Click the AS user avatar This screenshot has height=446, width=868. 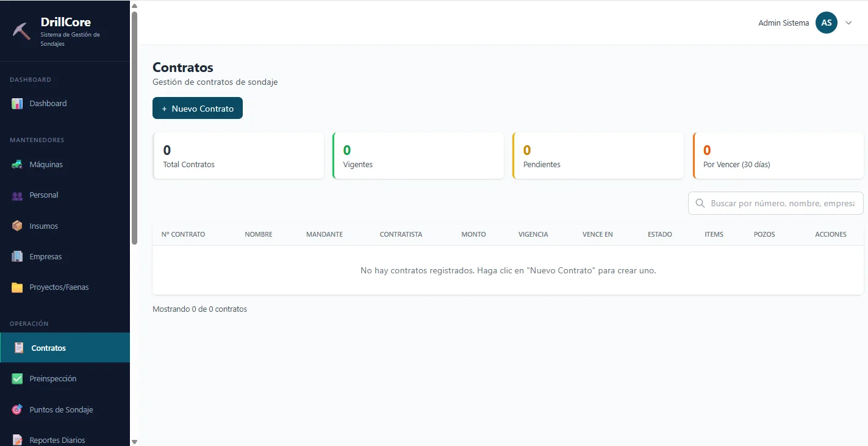pyautogui.click(x=827, y=23)
